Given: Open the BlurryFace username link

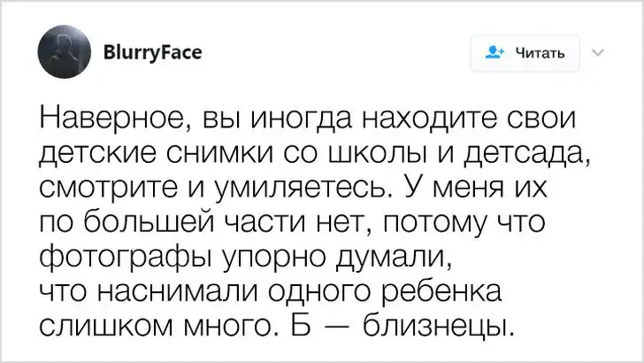Looking at the screenshot, I should tap(153, 51).
